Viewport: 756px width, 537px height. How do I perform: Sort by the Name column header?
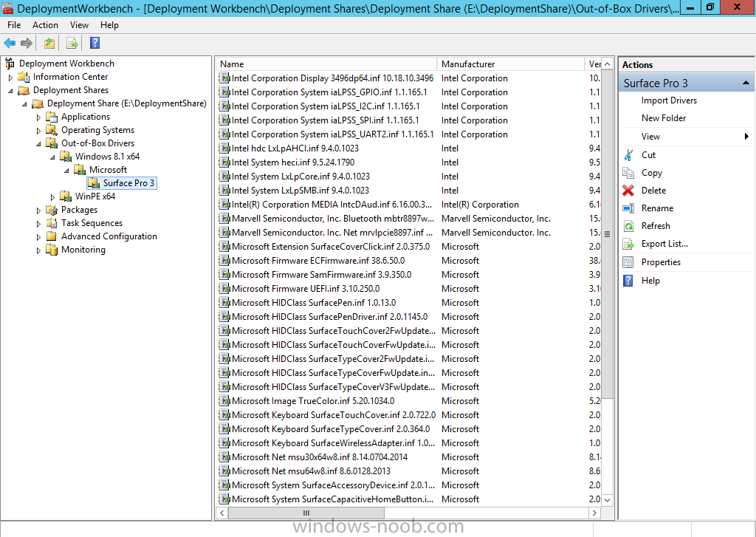[x=326, y=64]
